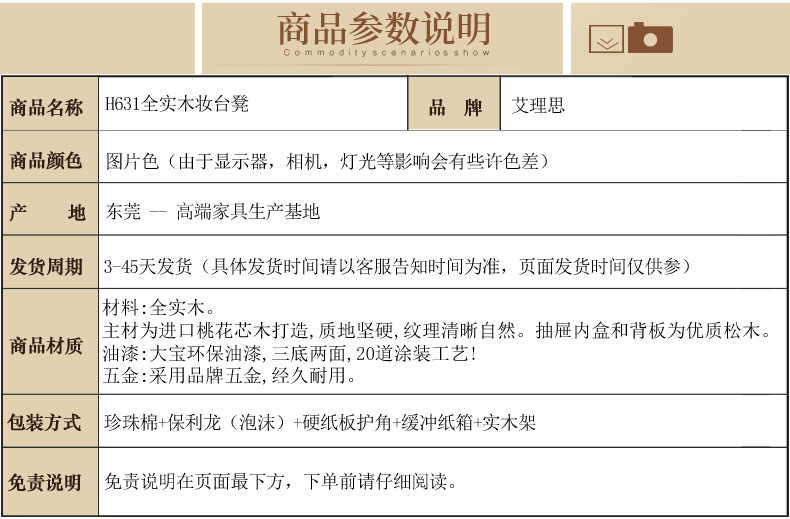Click the camera icon in header
790x519 pixels.
click(x=650, y=38)
